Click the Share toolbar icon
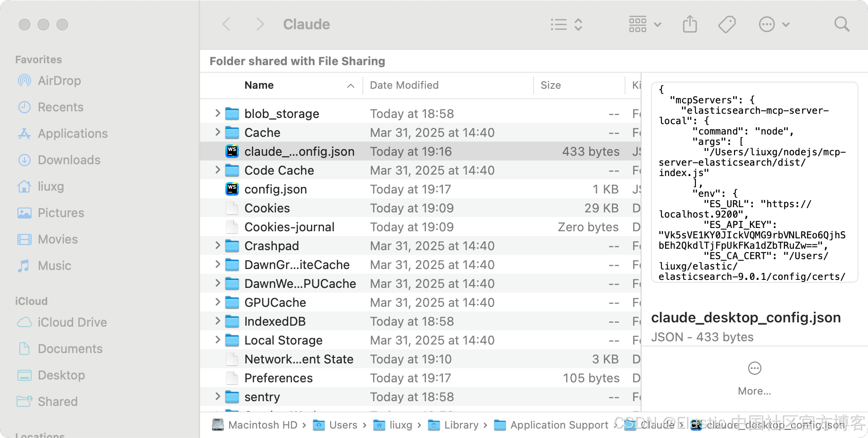The width and height of the screenshot is (868, 438). coord(690,24)
